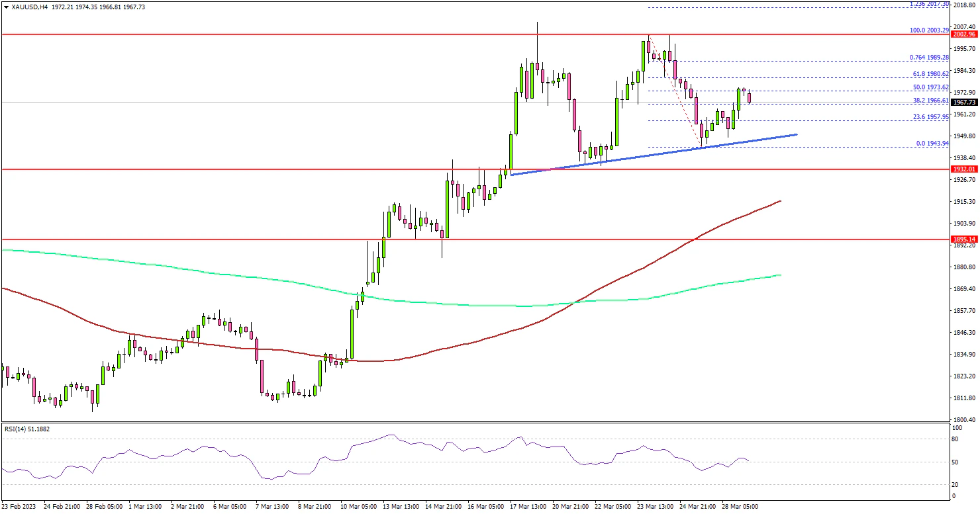This screenshot has width=980, height=514.
Task: Click the current price 1967.73 label
Action: point(963,103)
